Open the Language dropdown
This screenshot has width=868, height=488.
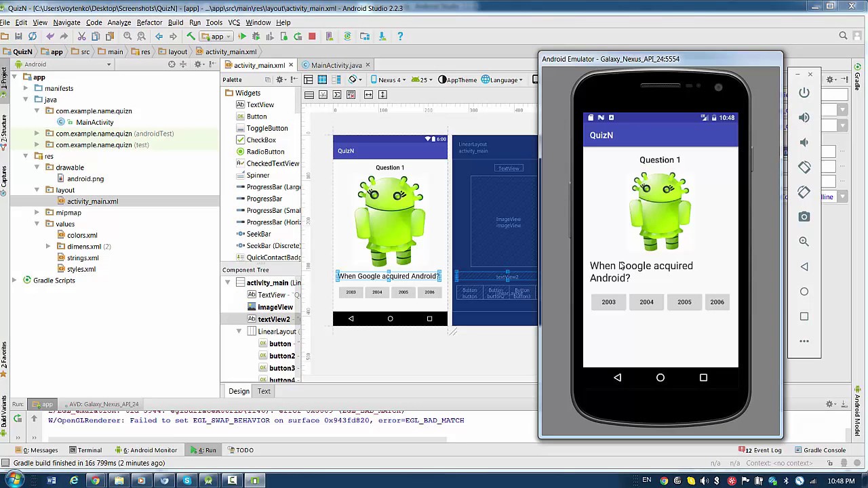point(501,80)
